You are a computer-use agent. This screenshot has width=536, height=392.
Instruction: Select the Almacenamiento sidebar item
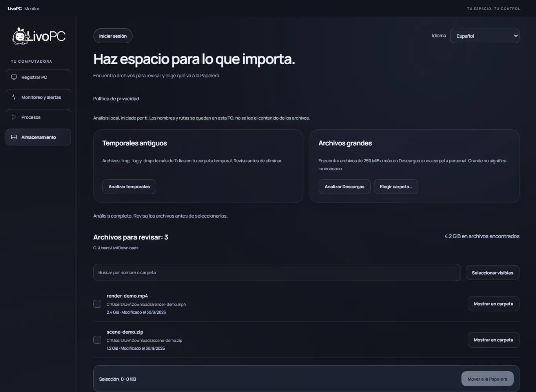(38, 137)
